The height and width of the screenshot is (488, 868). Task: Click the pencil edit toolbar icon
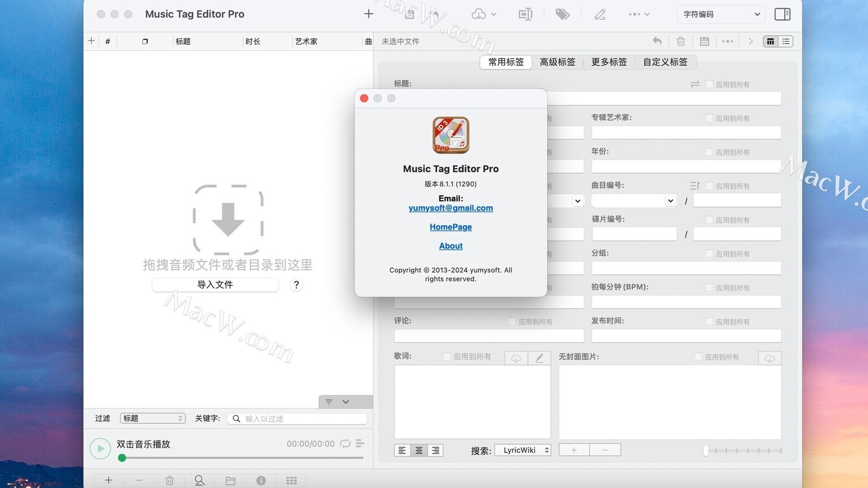[600, 14]
